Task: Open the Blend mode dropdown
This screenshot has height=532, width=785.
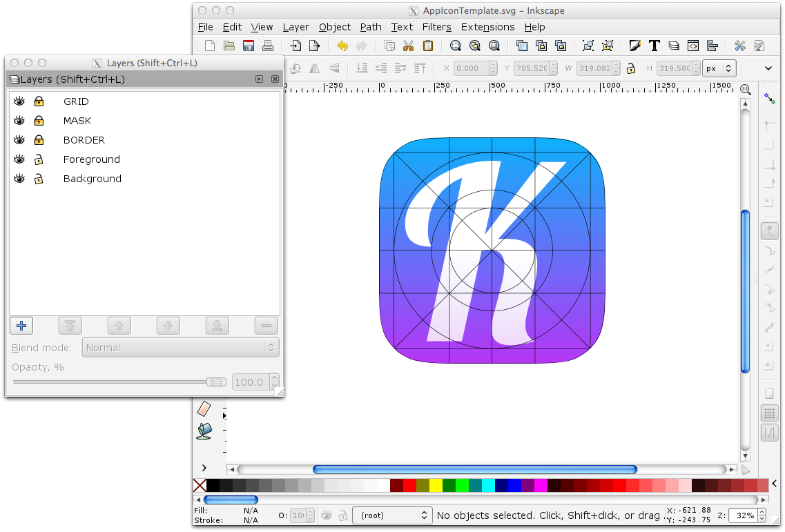Action: coord(181,347)
